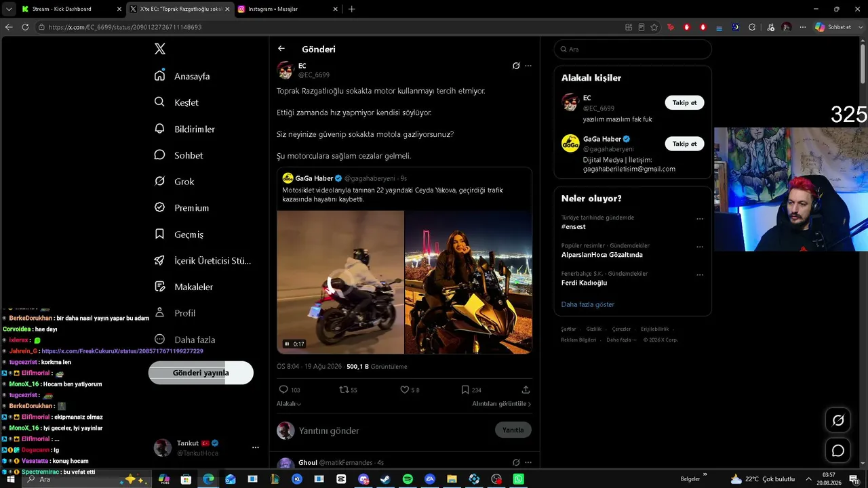Open the Sohbet chat bubble icon in sidebar
Image resolution: width=868 pixels, height=488 pixels.
coord(159,155)
